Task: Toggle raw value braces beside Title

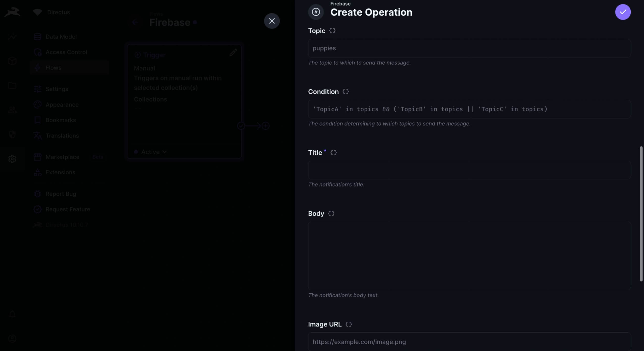Action: click(333, 153)
